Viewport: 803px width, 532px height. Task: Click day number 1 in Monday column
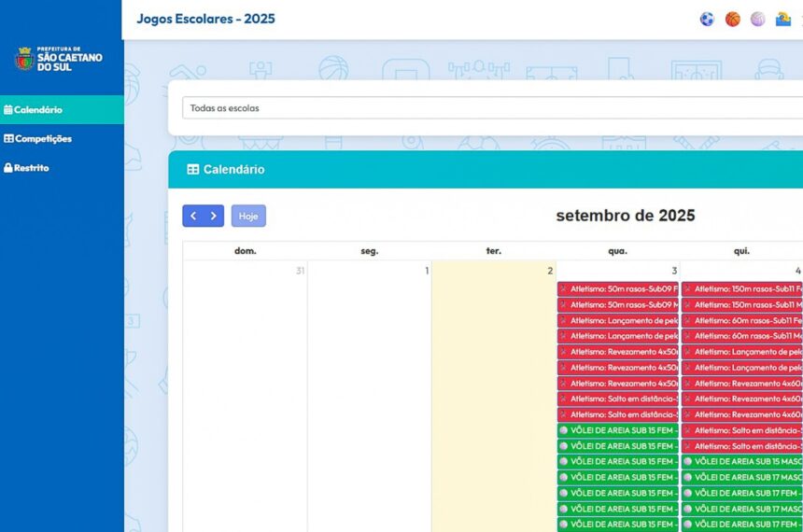(427, 271)
